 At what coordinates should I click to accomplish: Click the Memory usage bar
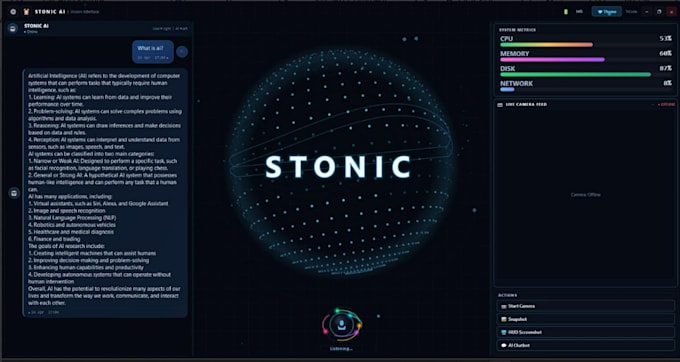[x=586, y=60]
